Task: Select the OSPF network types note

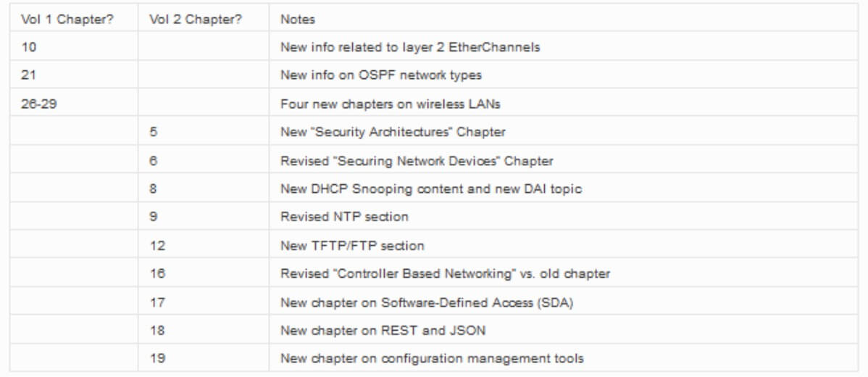Action: [380, 75]
